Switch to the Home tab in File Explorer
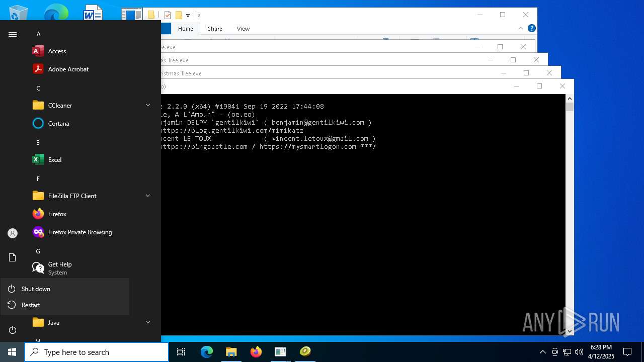The height and width of the screenshot is (362, 644). 185,29
